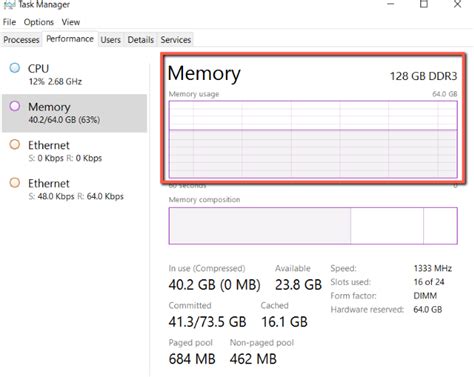Minimize the Task Manager window
The height and width of the screenshot is (377, 474).
coord(391,4)
